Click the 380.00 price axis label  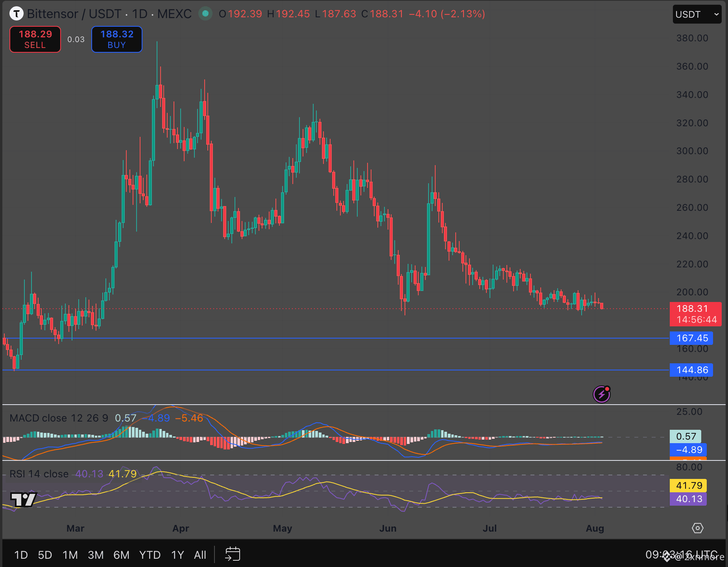pos(692,38)
